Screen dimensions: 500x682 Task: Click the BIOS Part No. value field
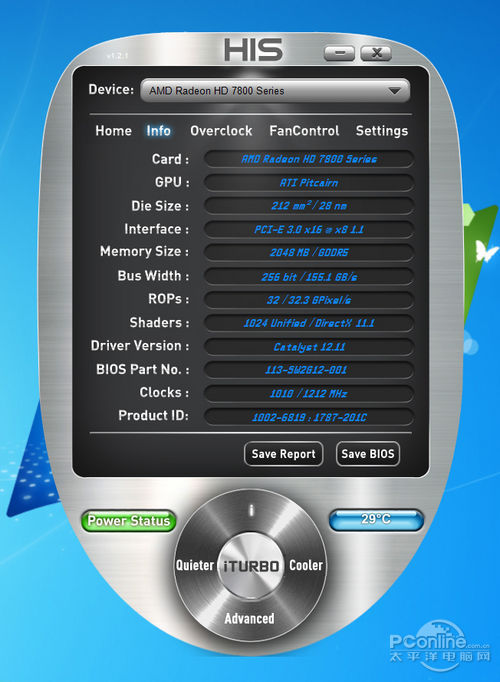click(308, 370)
